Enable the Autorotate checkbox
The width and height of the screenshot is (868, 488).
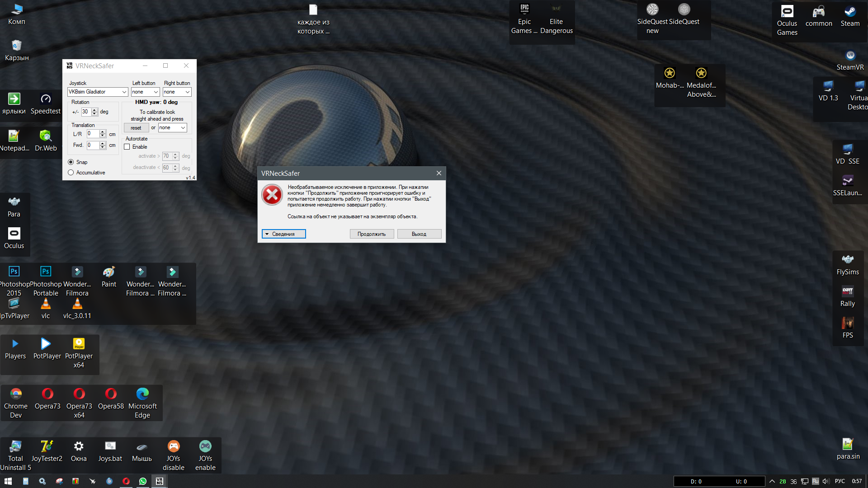click(127, 147)
